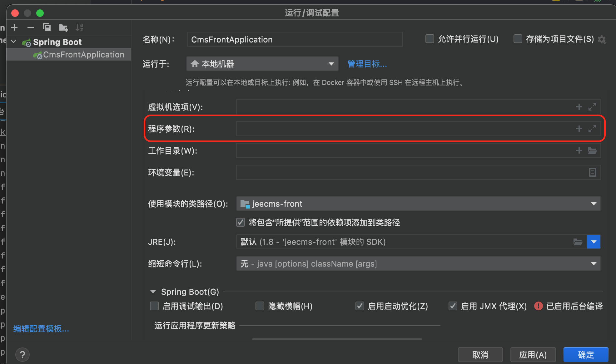Viewport: 616px width, 364px height.
Task: Click the save to new folder icon
Action: [63, 28]
